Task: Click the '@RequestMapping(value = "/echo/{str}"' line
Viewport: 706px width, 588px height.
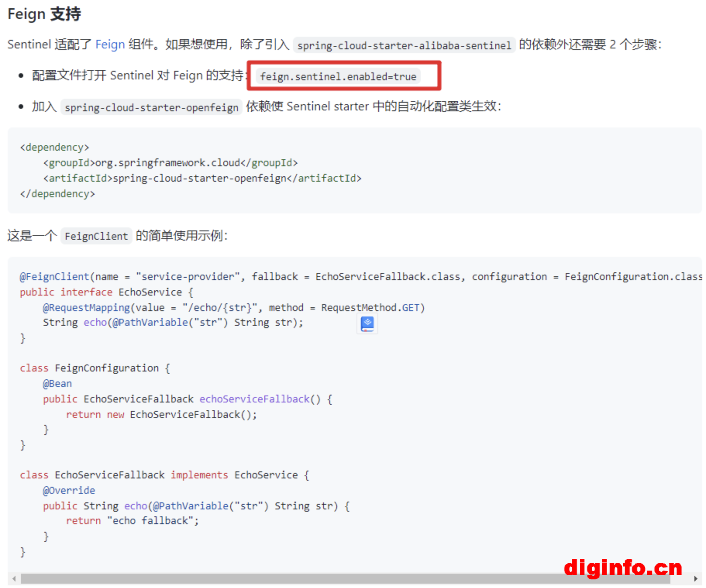Action: [234, 308]
